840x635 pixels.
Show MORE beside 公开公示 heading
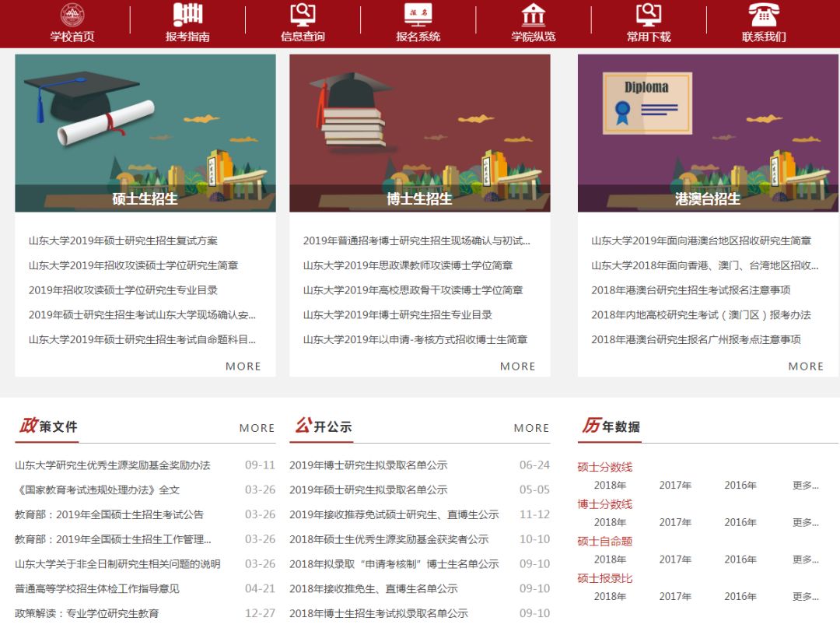[x=531, y=428]
